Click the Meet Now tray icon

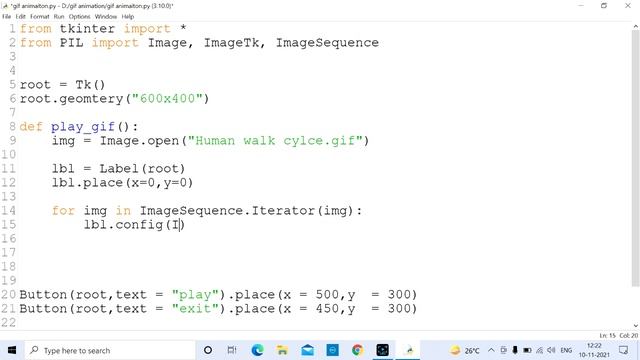(x=503, y=350)
